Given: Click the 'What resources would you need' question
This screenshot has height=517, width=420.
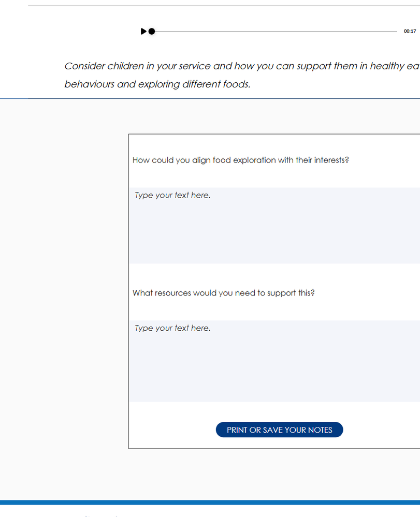Looking at the screenshot, I should tap(224, 293).
